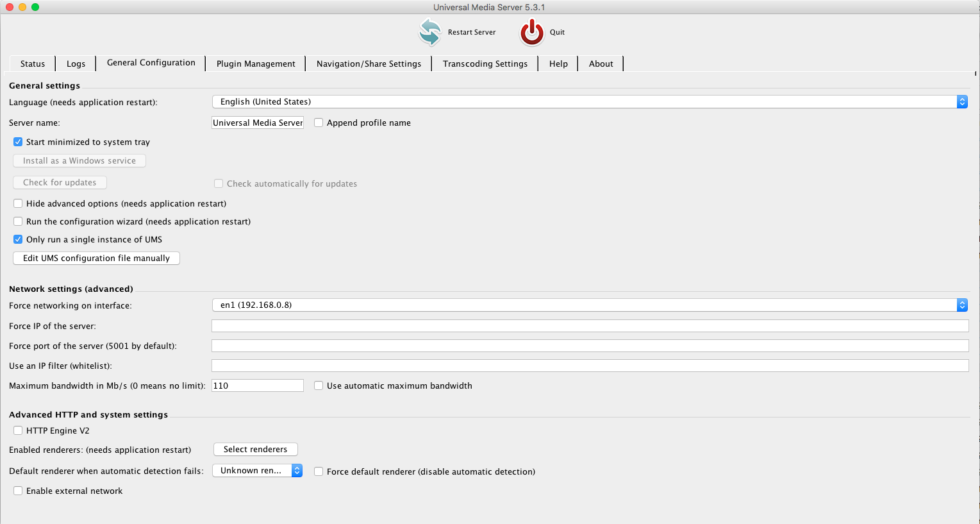
Task: Click the window title Universal Media Server 5.3.1
Action: pyautogui.click(x=489, y=7)
